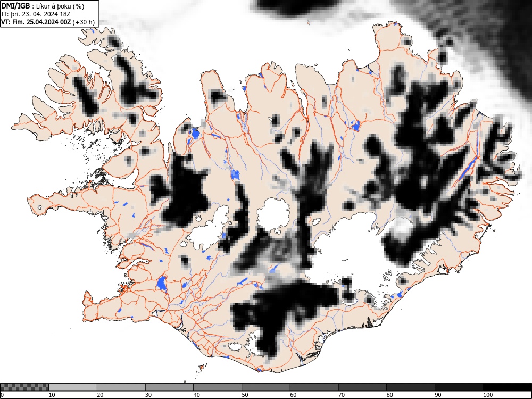Click the legend label '20'

(100, 395)
